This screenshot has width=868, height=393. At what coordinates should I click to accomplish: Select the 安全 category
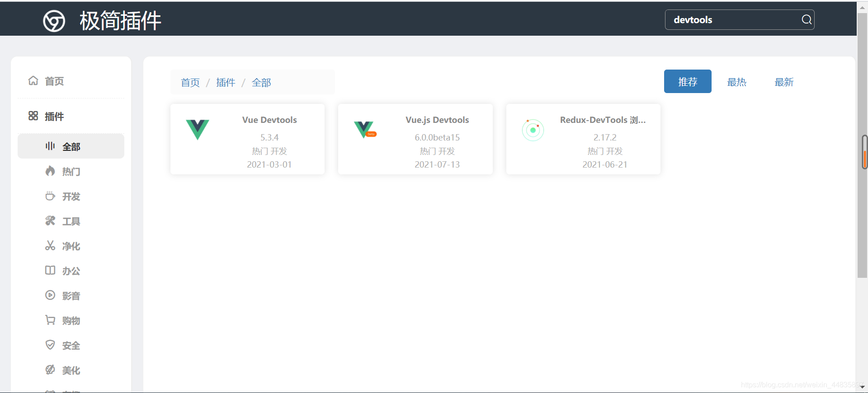tap(71, 345)
